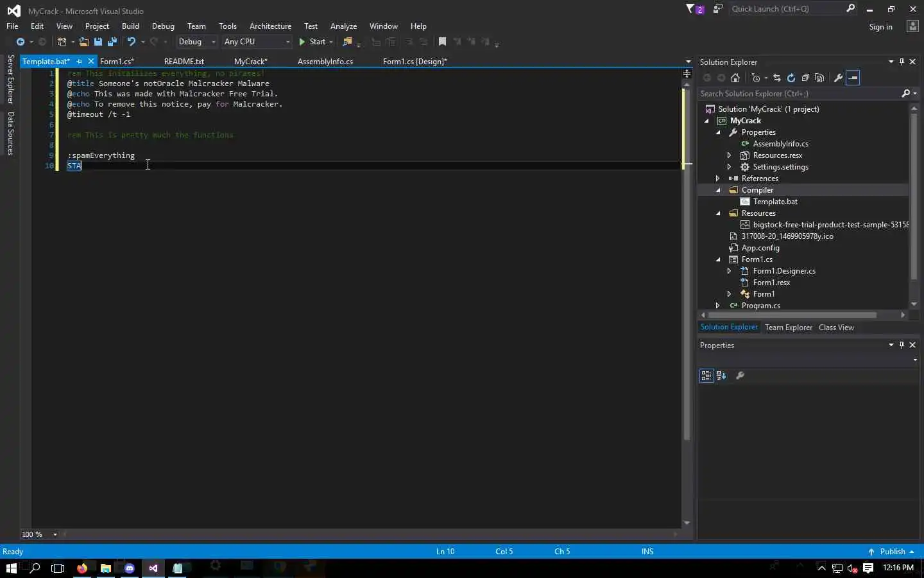Open the Start button's dropdown arrow
Image resolution: width=924 pixels, height=578 pixels.
pos(331,42)
